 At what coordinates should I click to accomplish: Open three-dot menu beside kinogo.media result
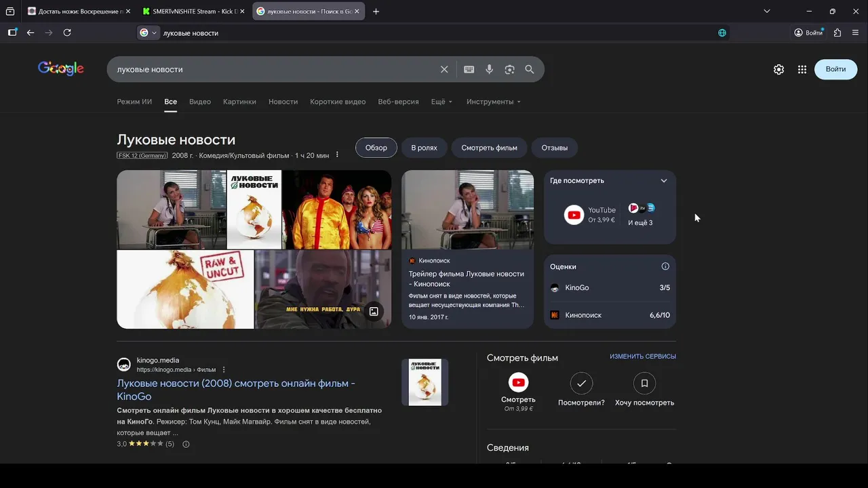tap(224, 369)
